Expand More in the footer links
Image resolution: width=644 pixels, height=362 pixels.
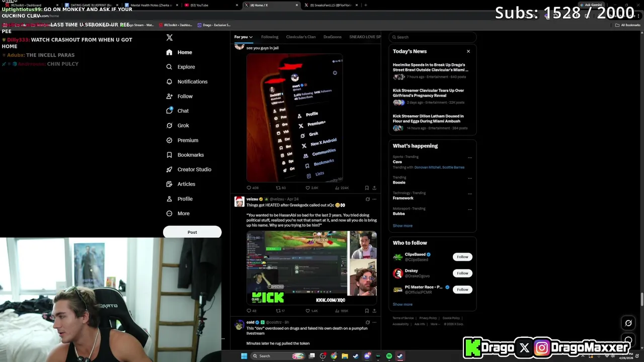(x=434, y=324)
